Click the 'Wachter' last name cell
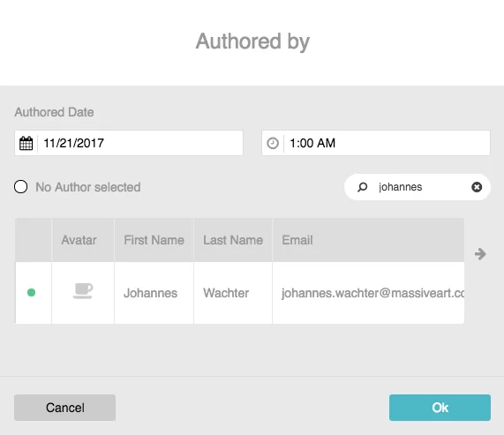The height and width of the screenshot is (435, 504). [233, 293]
